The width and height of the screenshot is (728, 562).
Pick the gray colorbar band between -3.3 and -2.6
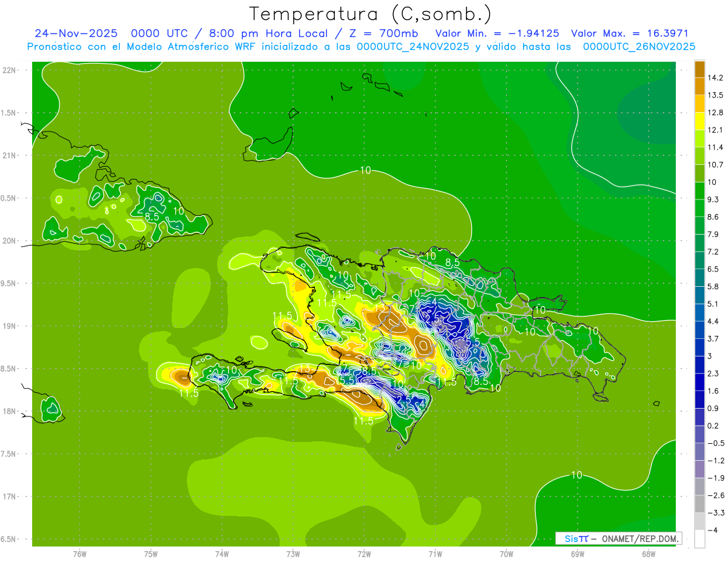coord(699,504)
